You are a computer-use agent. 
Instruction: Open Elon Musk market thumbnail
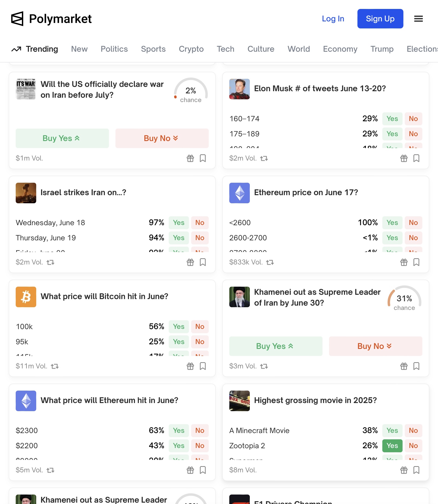[x=240, y=89]
